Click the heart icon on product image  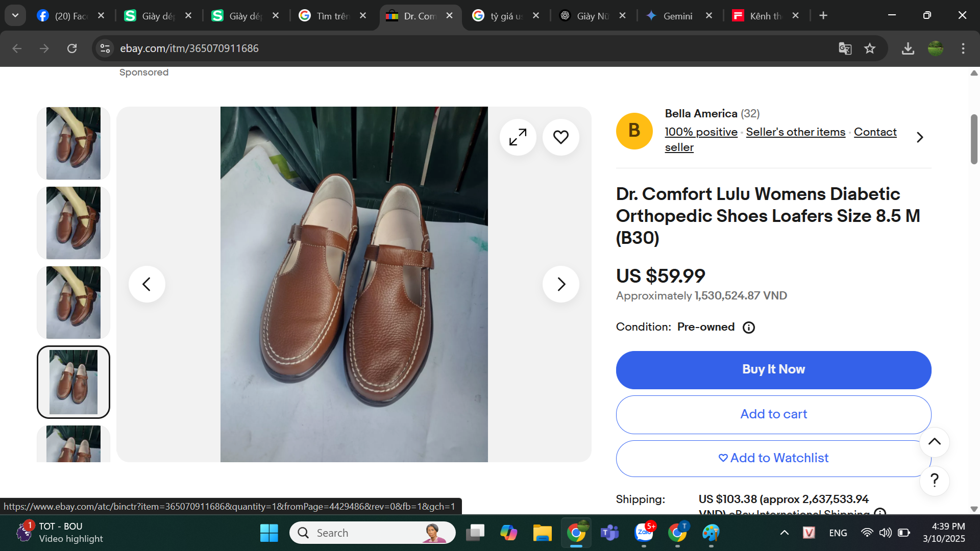click(560, 137)
